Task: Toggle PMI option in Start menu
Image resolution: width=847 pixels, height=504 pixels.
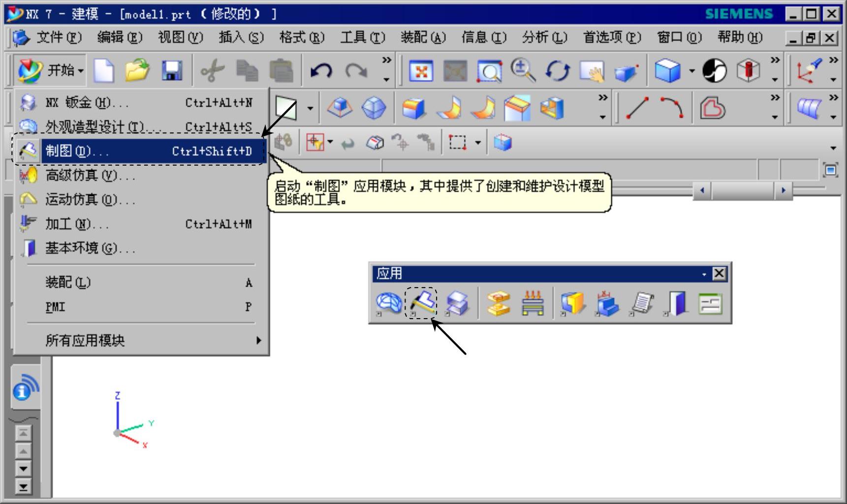Action: click(141, 307)
